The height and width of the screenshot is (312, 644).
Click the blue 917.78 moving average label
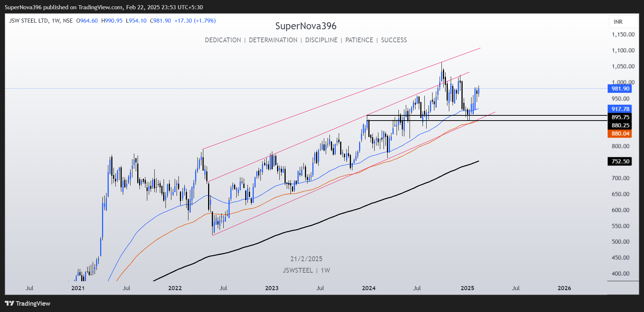click(620, 109)
